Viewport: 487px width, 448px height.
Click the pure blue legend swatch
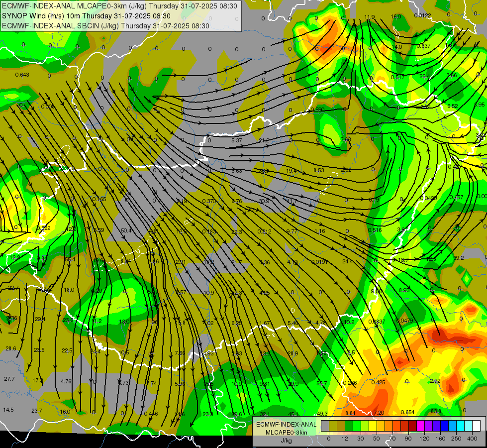pyautogui.click(x=445, y=426)
